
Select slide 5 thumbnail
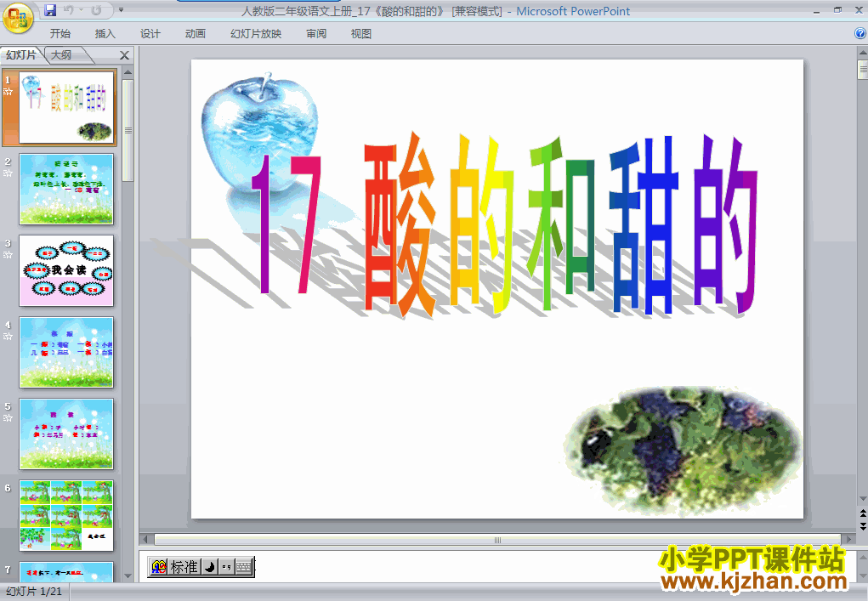pos(66,434)
